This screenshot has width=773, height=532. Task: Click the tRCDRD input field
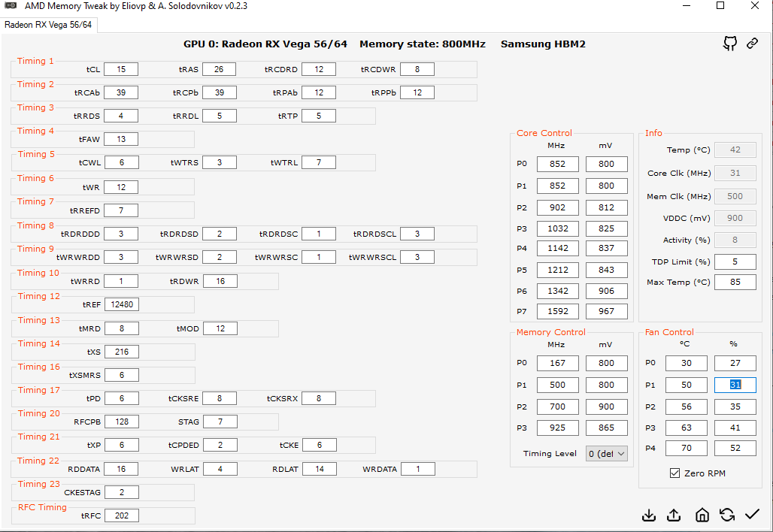tap(319, 69)
